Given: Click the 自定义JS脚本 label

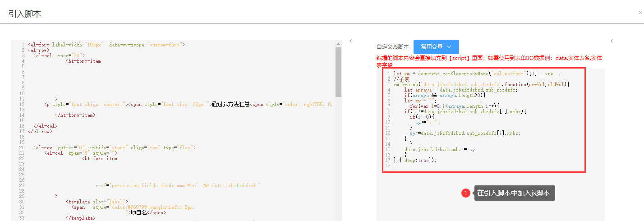Looking at the screenshot, I should (x=392, y=47).
